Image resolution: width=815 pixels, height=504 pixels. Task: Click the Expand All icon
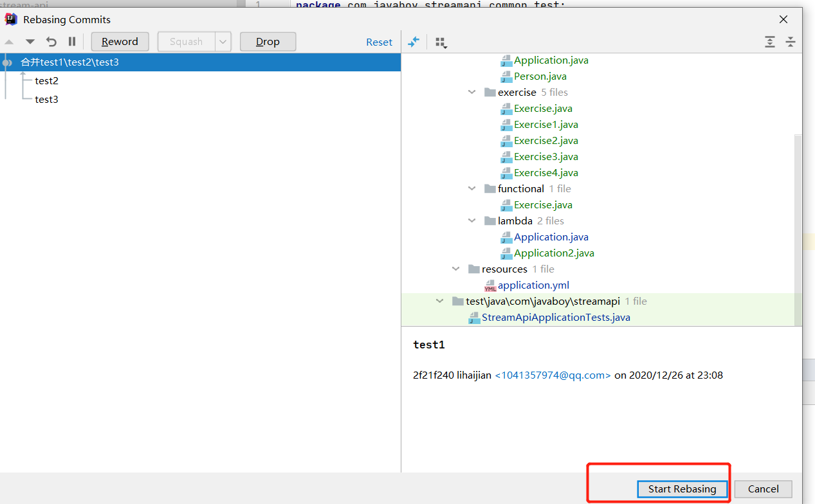click(770, 42)
